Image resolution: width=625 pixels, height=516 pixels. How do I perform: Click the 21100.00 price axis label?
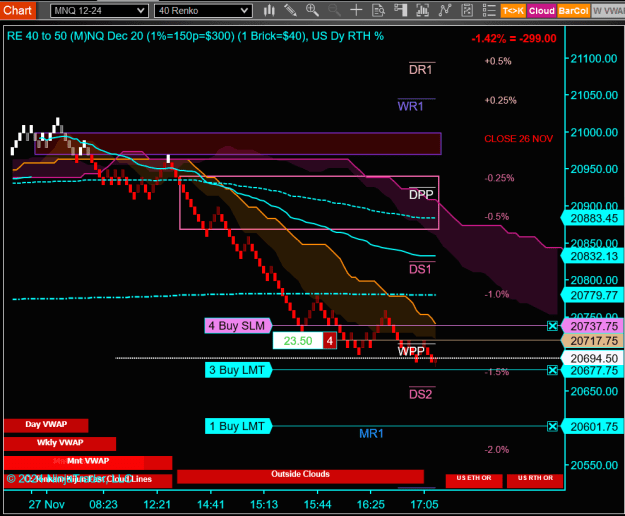594,59
